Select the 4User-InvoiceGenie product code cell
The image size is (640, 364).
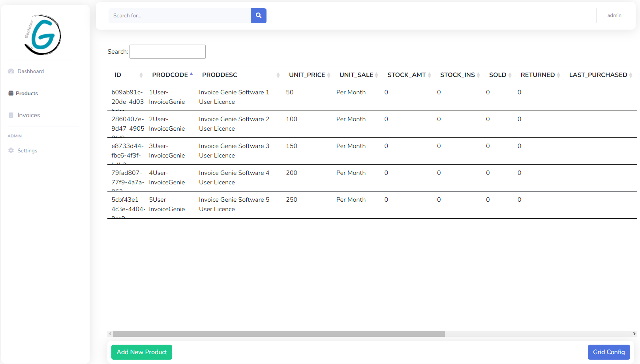tap(167, 178)
